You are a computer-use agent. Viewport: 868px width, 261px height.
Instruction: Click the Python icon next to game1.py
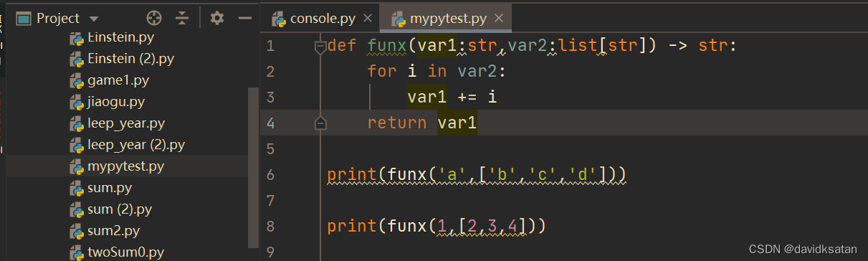coord(77,80)
